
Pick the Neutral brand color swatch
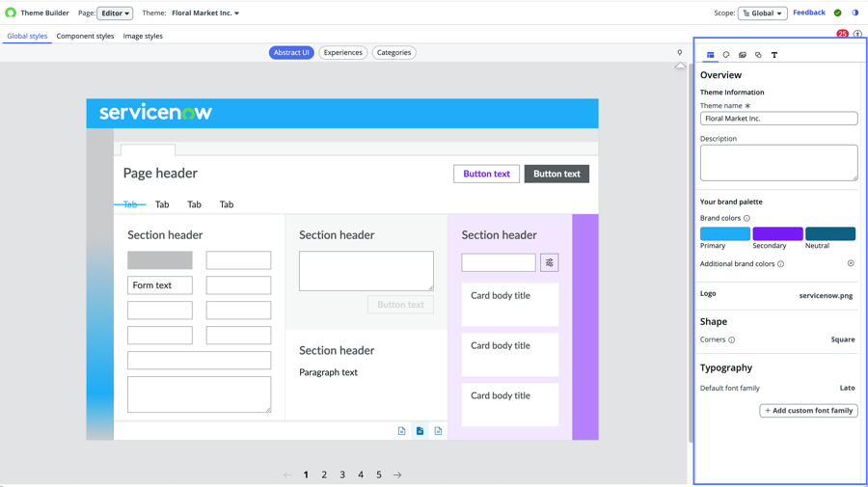(x=830, y=233)
